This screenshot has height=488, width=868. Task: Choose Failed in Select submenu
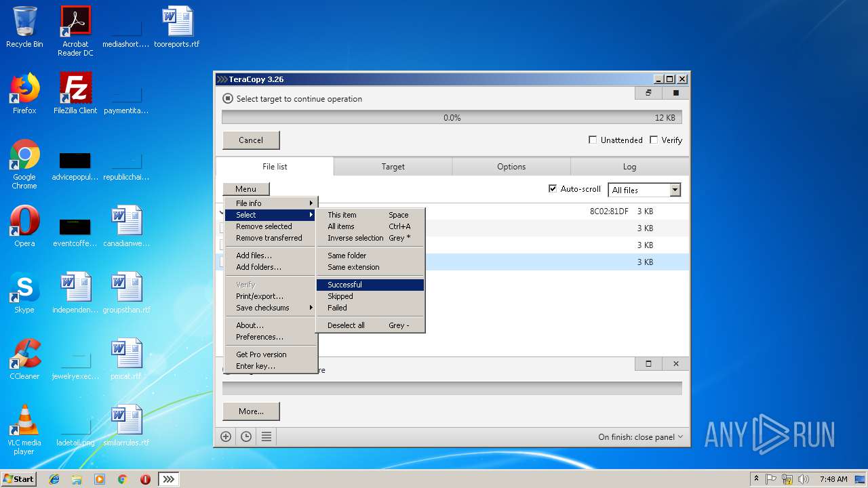[370, 308]
